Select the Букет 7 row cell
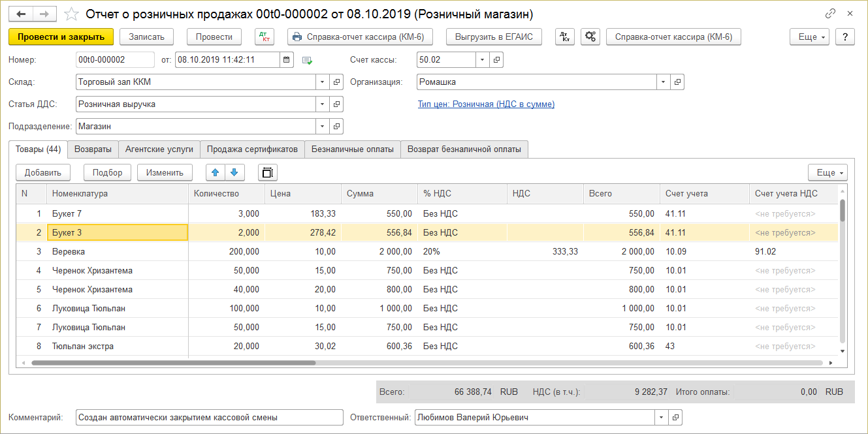 [118, 213]
